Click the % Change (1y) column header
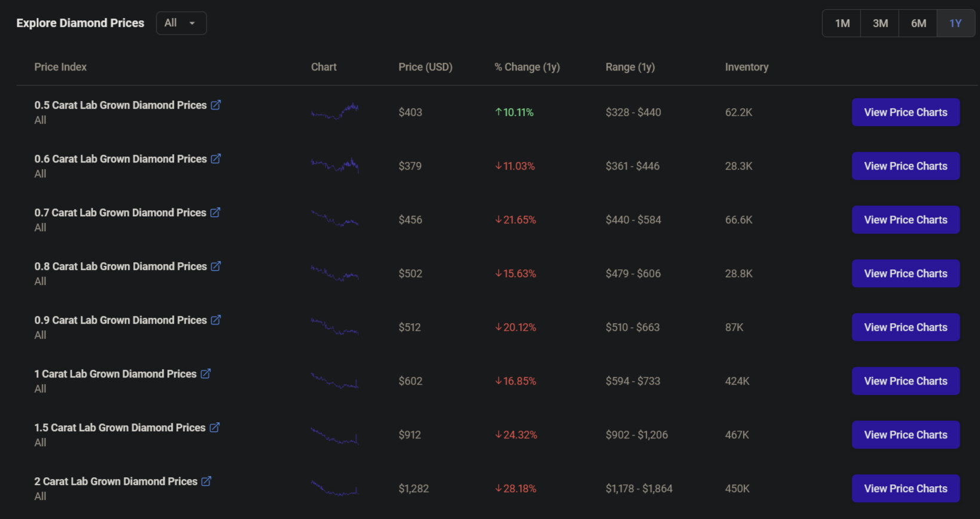Image resolution: width=980 pixels, height=519 pixels. (x=527, y=67)
